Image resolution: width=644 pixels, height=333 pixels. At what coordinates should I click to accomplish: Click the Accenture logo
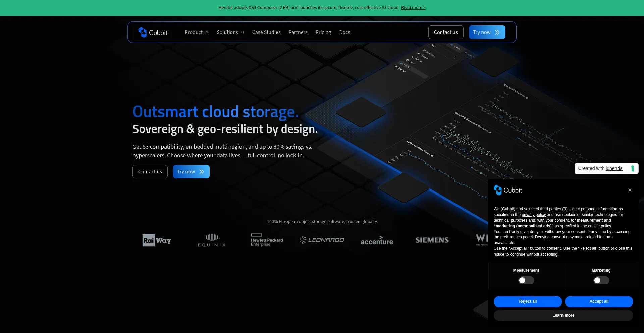377,240
